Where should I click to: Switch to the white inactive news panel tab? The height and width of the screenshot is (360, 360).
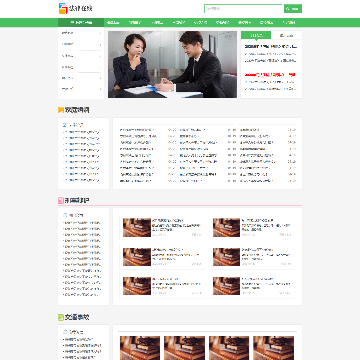[287, 35]
